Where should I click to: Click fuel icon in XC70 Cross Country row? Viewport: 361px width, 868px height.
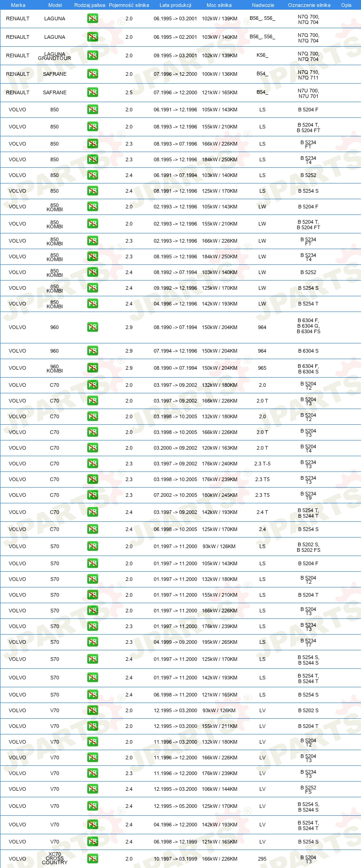(92, 859)
